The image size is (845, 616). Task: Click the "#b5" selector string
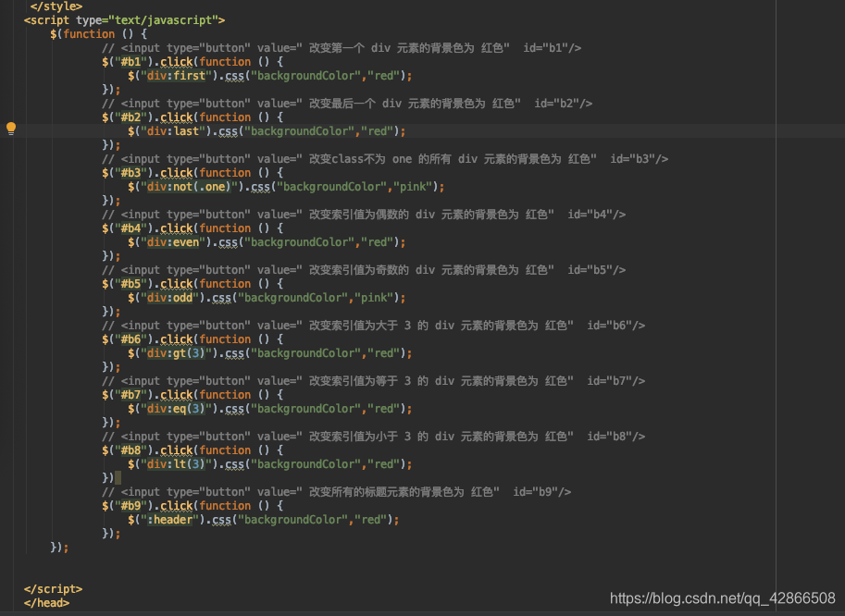click(130, 284)
